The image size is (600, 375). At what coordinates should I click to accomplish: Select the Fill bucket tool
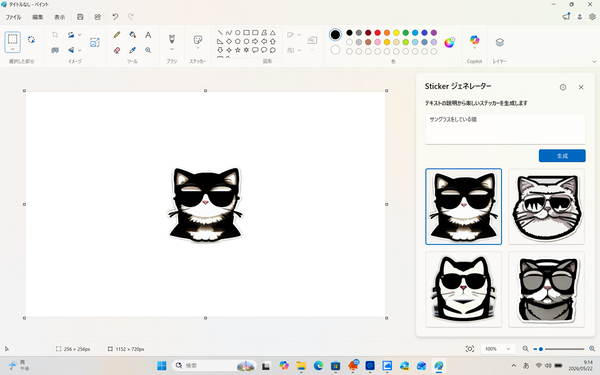coord(132,35)
